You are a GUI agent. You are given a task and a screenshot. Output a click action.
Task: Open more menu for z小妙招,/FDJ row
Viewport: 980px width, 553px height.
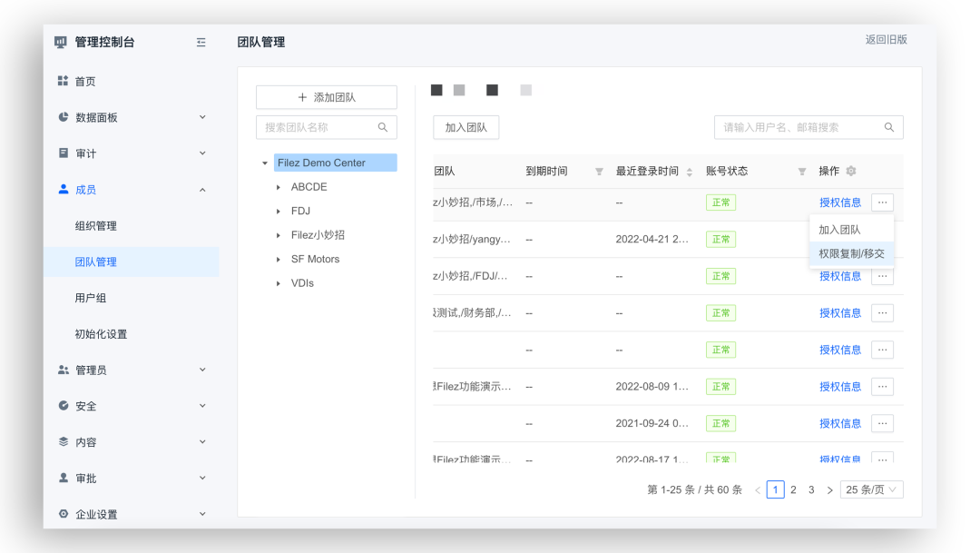pyautogui.click(x=882, y=276)
